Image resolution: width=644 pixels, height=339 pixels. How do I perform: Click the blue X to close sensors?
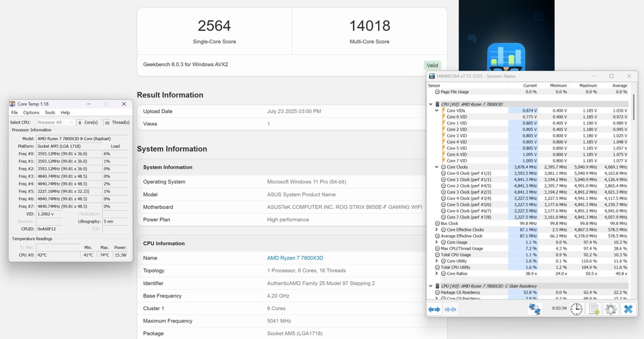coord(628,309)
